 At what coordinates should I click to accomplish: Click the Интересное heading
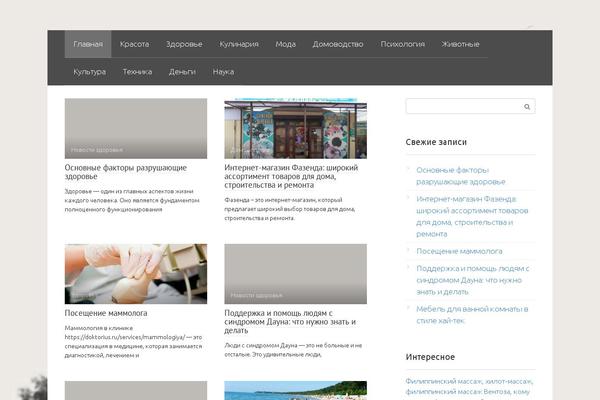pyautogui.click(x=430, y=357)
